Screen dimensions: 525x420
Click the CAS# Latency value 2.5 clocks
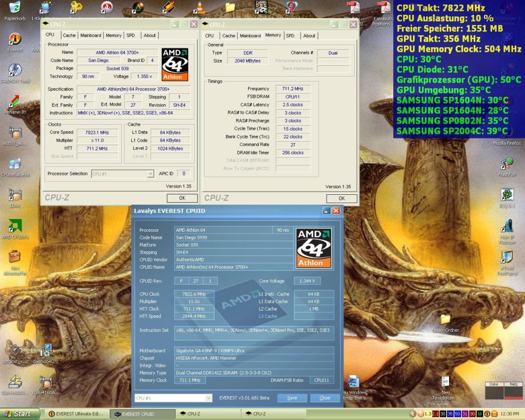(x=293, y=105)
